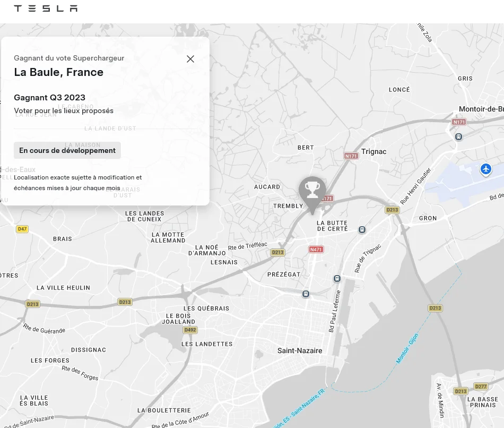Click the Tesla logo
Viewport: 504px width, 428px height.
tap(46, 8)
